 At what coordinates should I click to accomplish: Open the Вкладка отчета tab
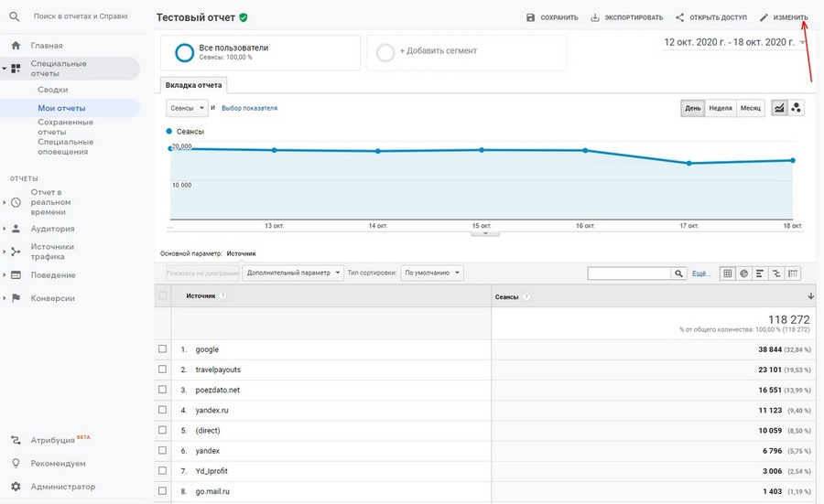click(193, 85)
